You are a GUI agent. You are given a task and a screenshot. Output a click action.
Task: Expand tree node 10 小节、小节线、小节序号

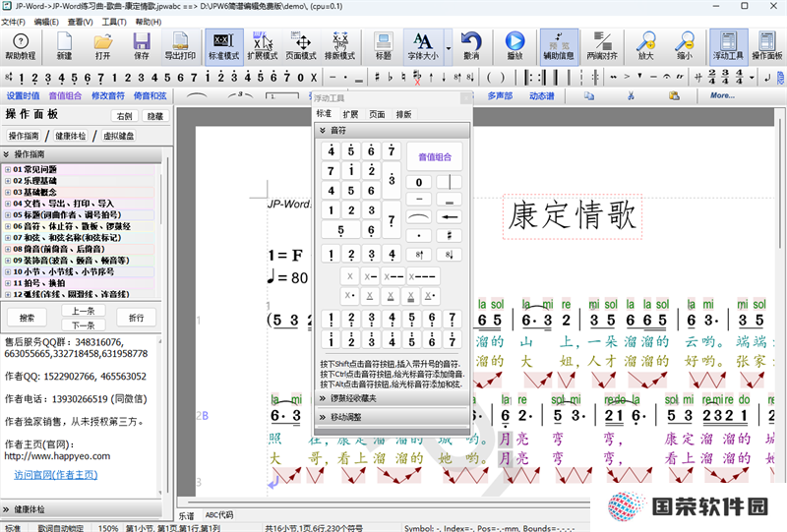click(x=8, y=271)
